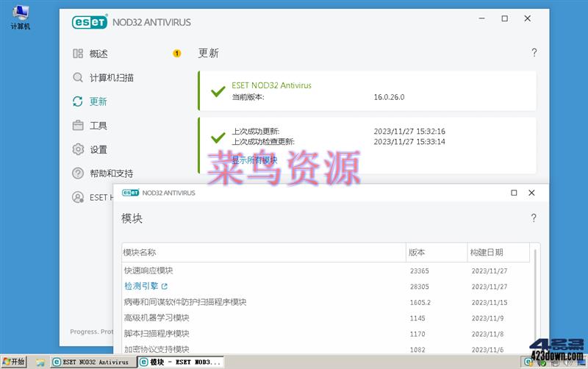Viewport: 588px width, 369px height.
Task: Click the Overview sidebar icon
Action: [x=78, y=54]
